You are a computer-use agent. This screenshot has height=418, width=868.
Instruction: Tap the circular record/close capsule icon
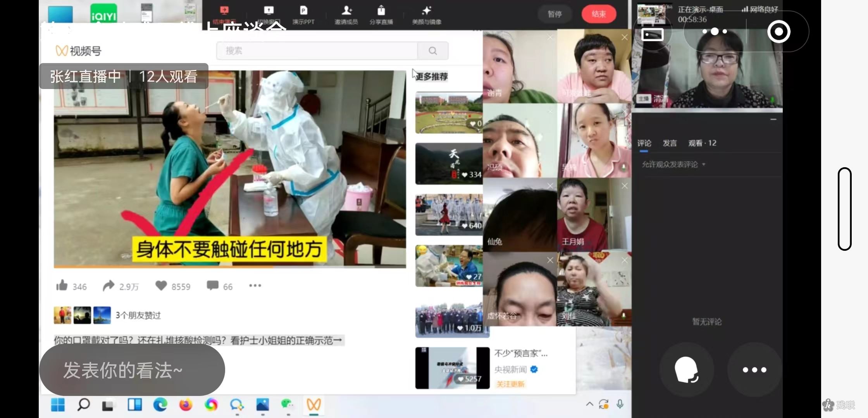[778, 31]
